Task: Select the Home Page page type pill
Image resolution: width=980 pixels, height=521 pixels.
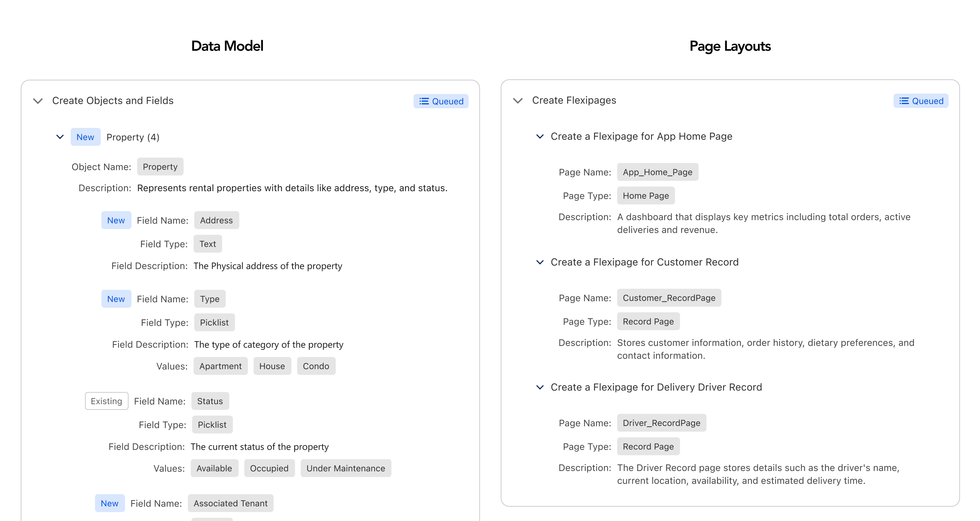Action: (x=646, y=195)
